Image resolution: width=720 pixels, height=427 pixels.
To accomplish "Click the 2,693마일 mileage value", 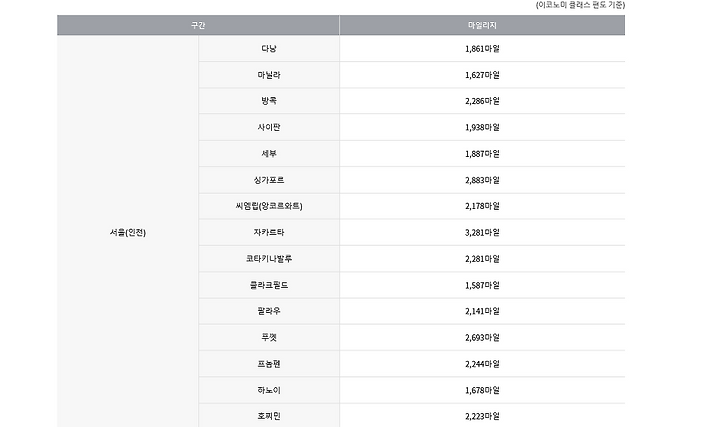I will click(x=482, y=337).
